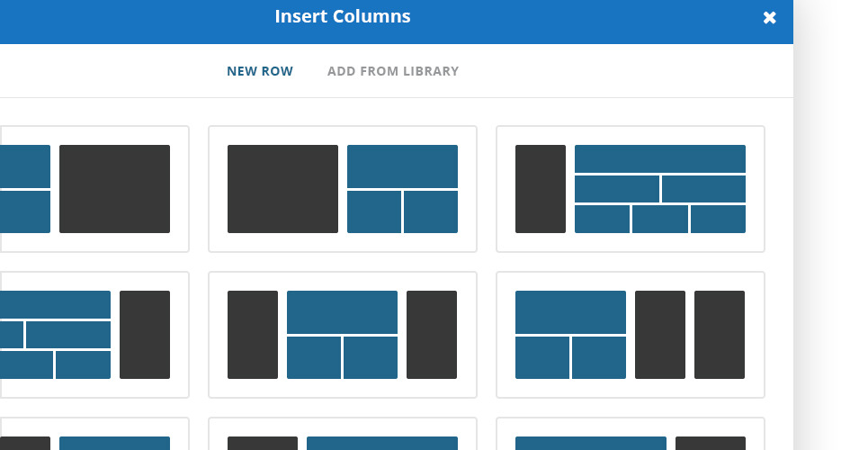Click narrow dark column right of the blue grid
The width and height of the screenshot is (868, 450).
[145, 335]
